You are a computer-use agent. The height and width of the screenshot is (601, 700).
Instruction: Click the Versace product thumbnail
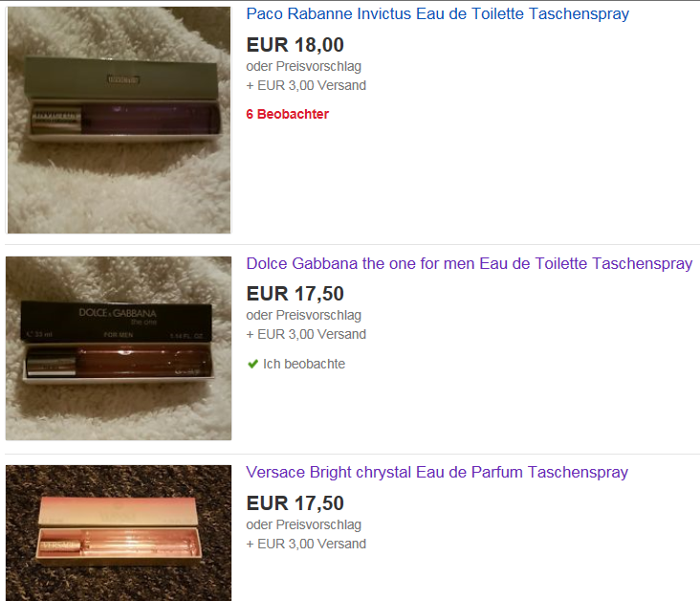tap(119, 533)
